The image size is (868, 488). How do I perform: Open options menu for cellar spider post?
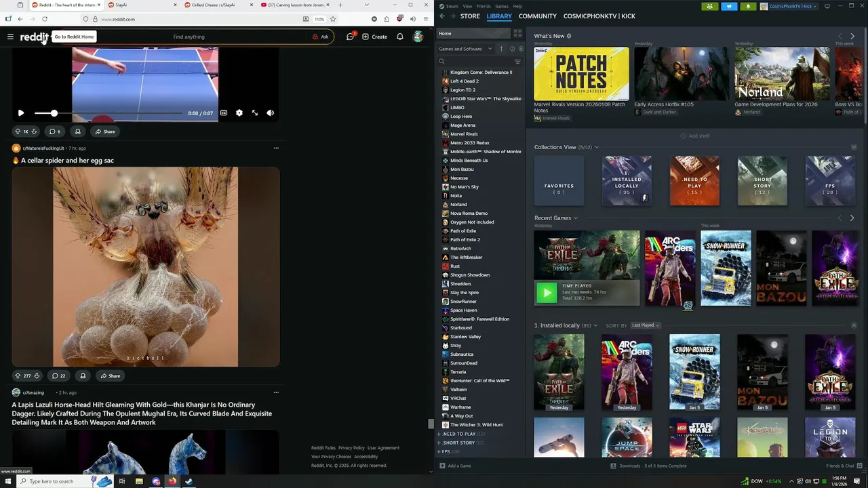point(276,148)
